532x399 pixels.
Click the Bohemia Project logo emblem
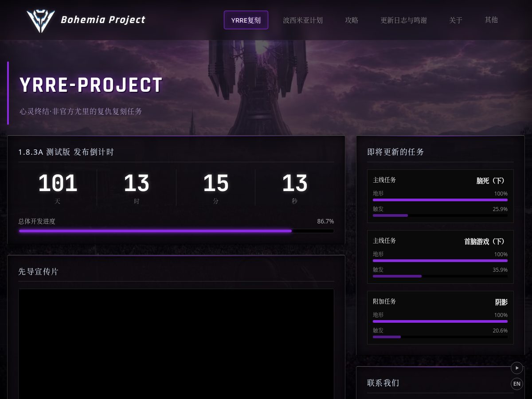40,20
